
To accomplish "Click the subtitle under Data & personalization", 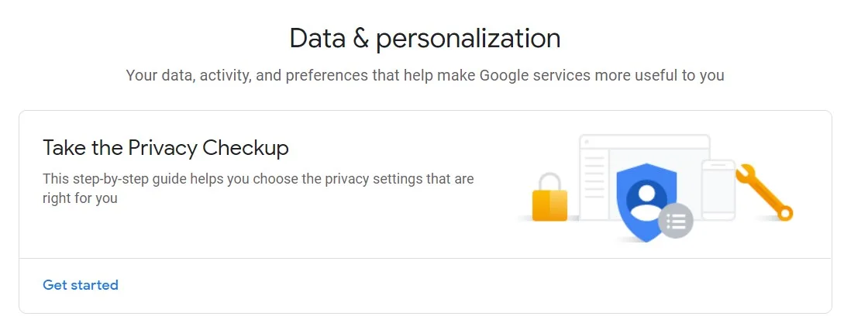I will click(425, 76).
